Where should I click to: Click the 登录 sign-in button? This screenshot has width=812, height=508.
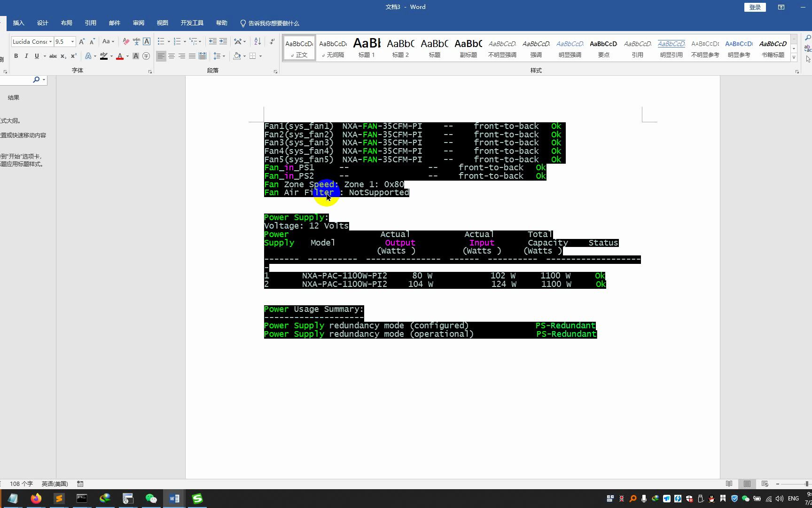tap(755, 7)
